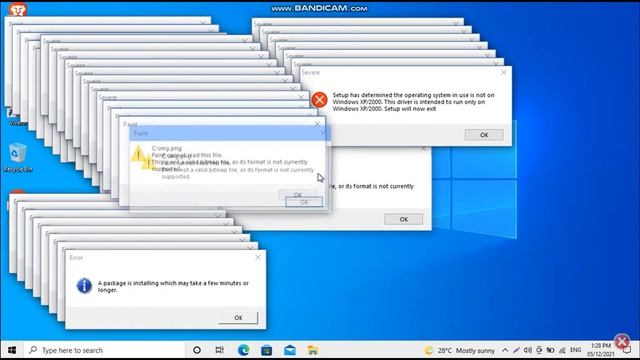Open File Explorer from the taskbar
This screenshot has width=640, height=360.
pyautogui.click(x=313, y=350)
